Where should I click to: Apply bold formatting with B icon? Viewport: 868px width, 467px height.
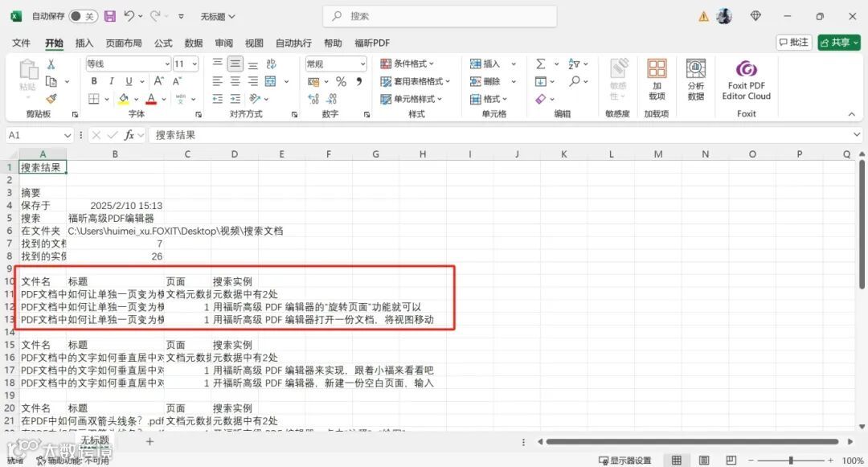pos(94,81)
